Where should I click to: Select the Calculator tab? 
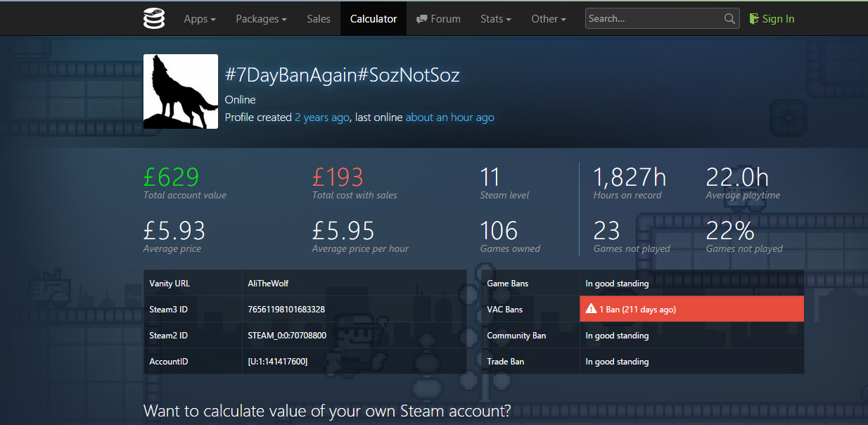(374, 19)
